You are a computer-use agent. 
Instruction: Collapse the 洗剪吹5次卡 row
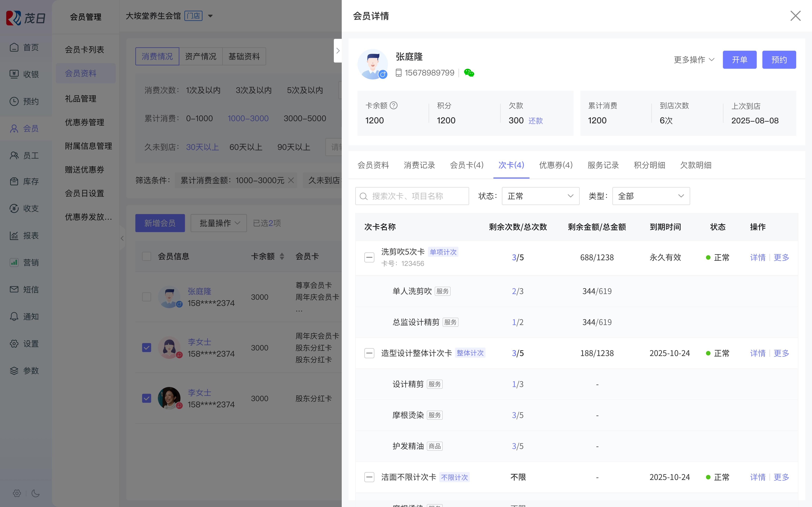pyautogui.click(x=369, y=257)
